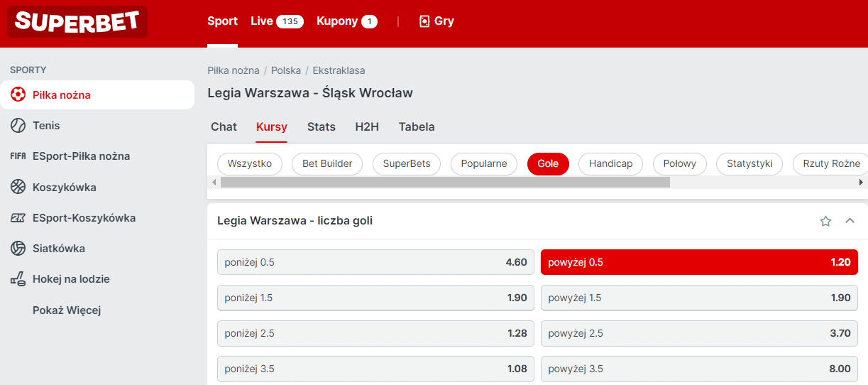This screenshot has width=868, height=385.
Task: Switch to the H2H tab
Action: pos(367,127)
